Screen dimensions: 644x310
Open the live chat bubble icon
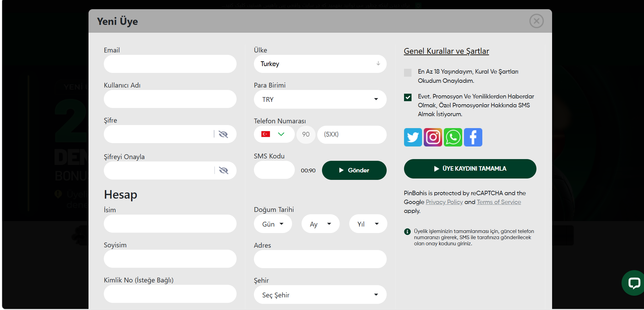[x=634, y=283]
